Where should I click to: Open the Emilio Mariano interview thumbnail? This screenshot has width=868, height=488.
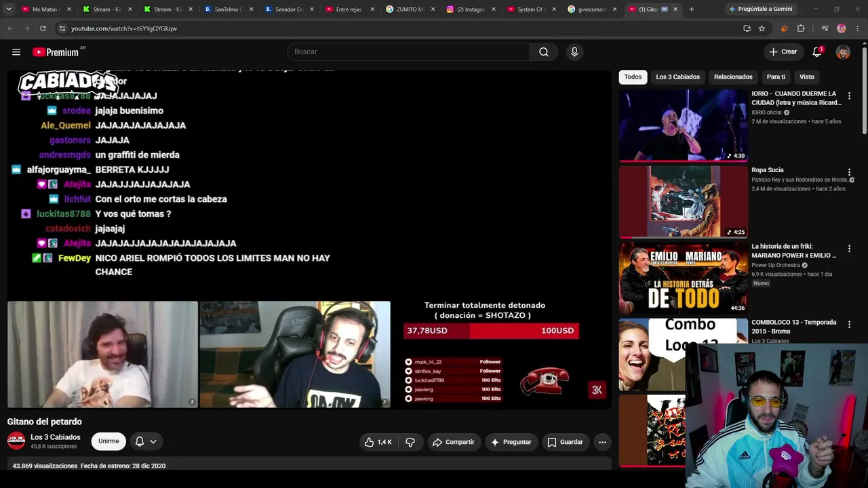pos(684,278)
